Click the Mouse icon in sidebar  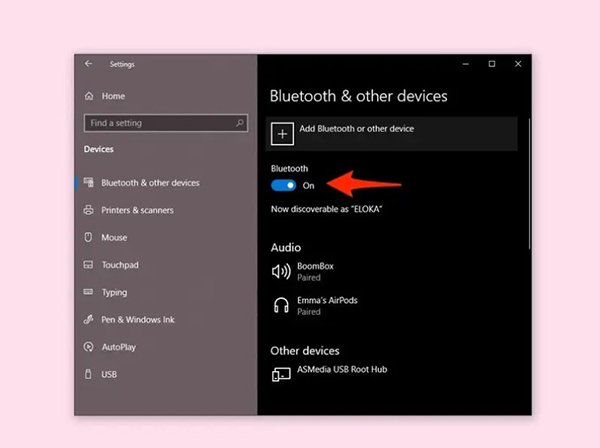point(88,237)
